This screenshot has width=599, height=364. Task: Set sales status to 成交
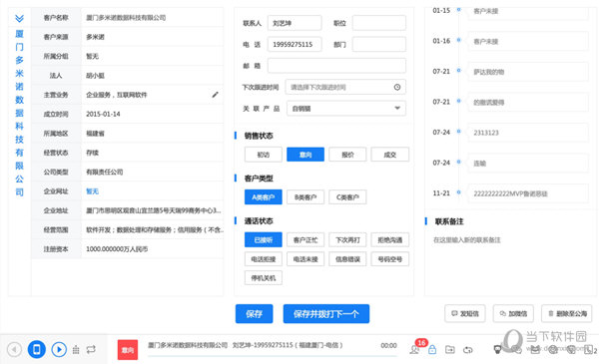(389, 155)
